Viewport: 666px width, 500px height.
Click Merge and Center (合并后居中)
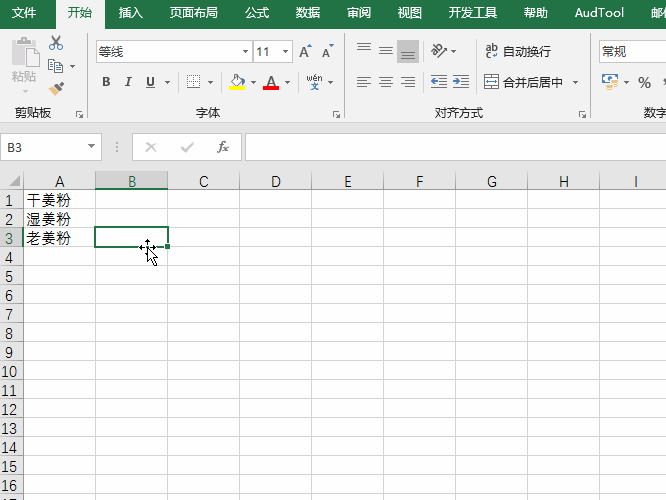[523, 82]
